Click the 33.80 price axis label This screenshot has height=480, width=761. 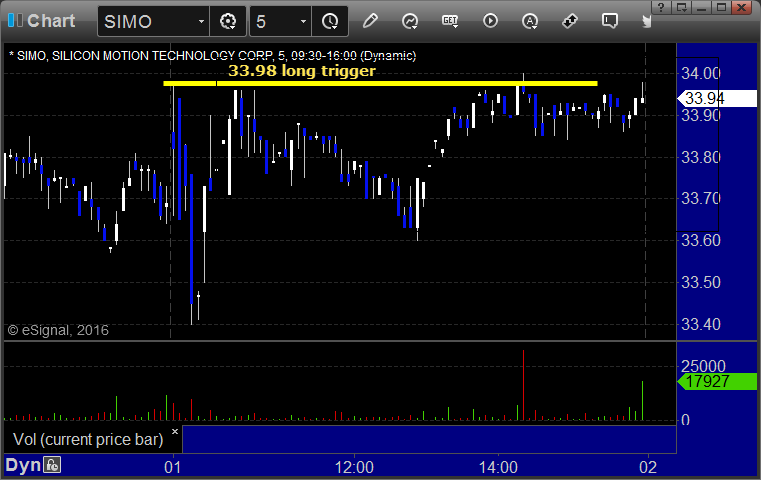pyautogui.click(x=700, y=157)
